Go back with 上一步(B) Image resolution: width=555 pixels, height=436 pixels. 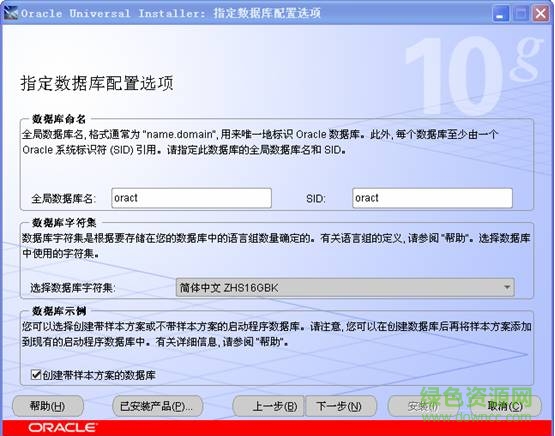[268, 406]
